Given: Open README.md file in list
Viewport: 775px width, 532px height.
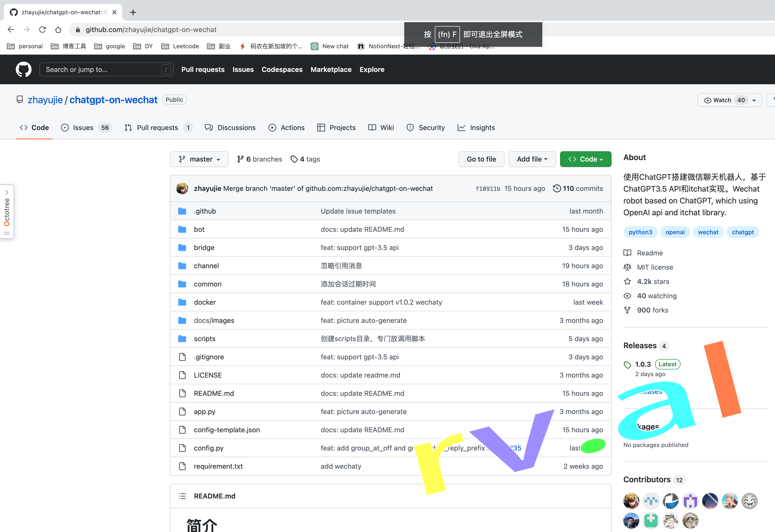Looking at the screenshot, I should [x=214, y=393].
